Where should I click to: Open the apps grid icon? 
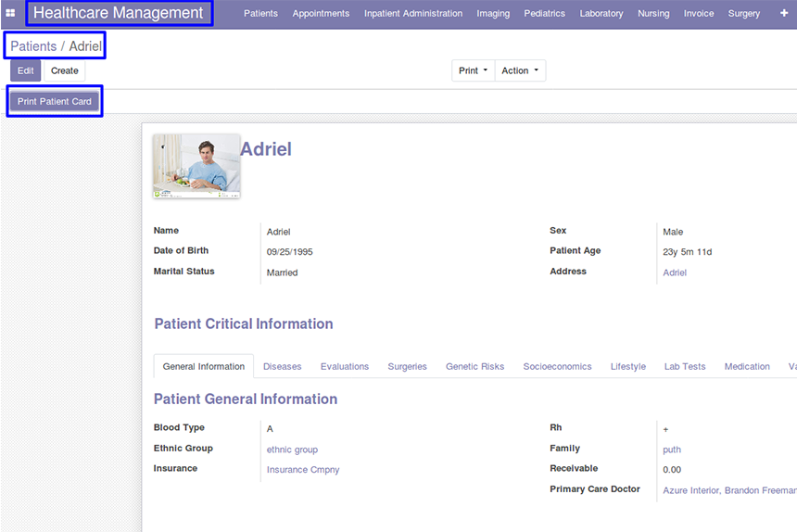pyautogui.click(x=10, y=13)
